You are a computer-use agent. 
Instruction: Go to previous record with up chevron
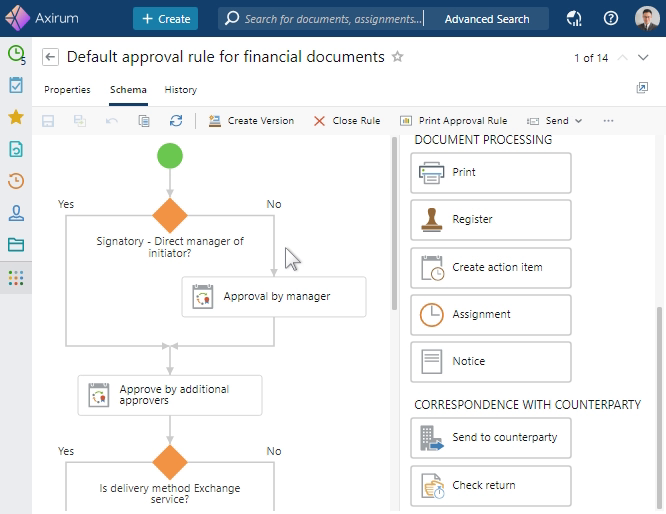click(622, 57)
